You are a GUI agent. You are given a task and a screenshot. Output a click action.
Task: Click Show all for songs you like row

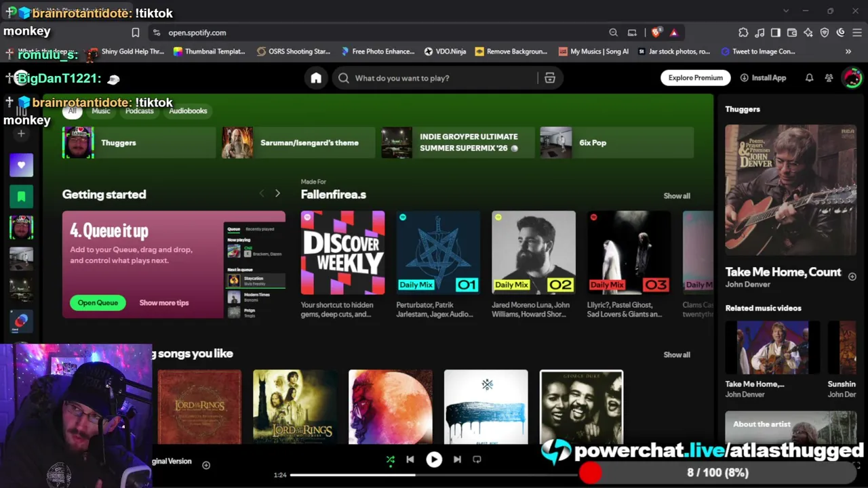pyautogui.click(x=677, y=355)
